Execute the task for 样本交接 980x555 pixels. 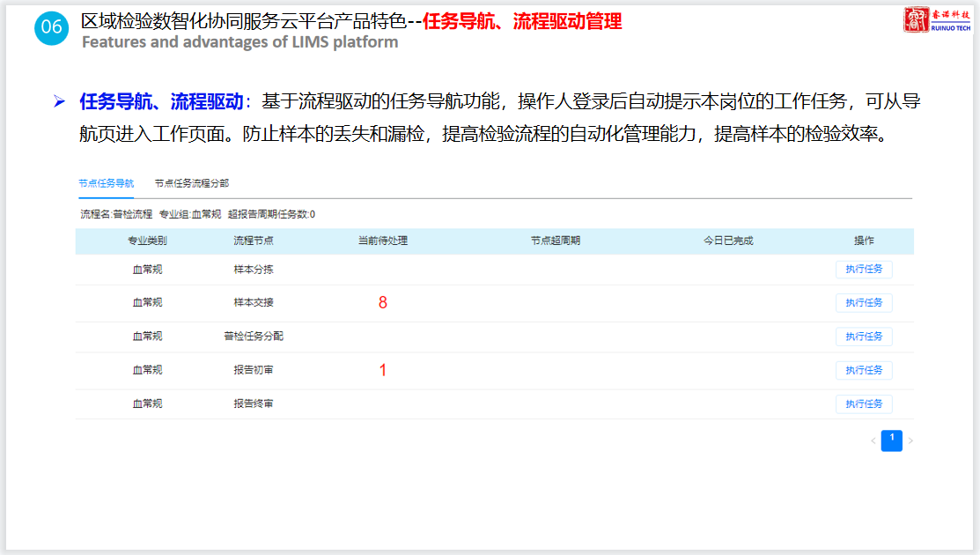[x=863, y=303]
